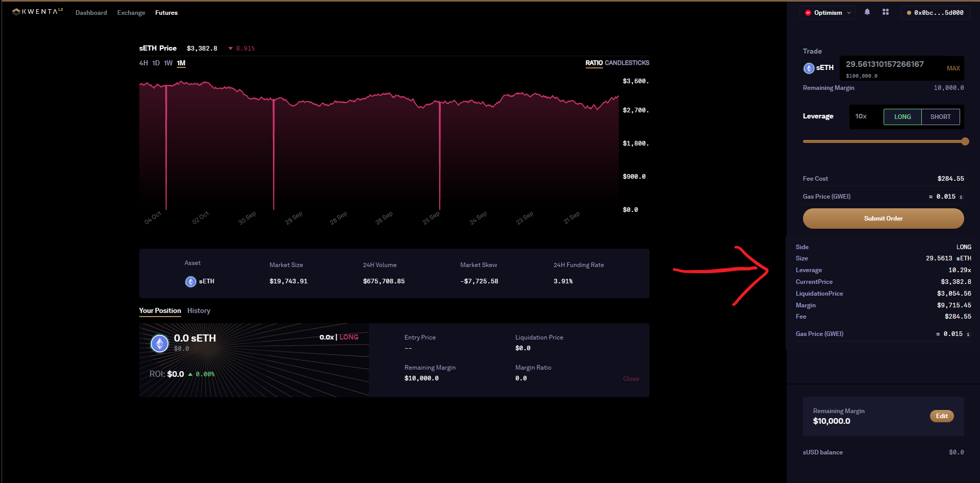Viewport: 980px width, 483px height.
Task: Click the info icon beside upper Gas Price
Action: point(961,197)
